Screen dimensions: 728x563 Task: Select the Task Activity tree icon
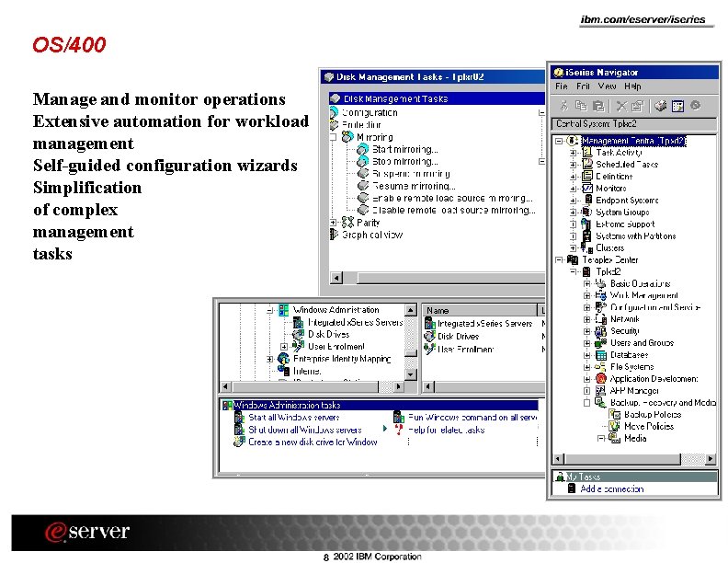click(587, 153)
